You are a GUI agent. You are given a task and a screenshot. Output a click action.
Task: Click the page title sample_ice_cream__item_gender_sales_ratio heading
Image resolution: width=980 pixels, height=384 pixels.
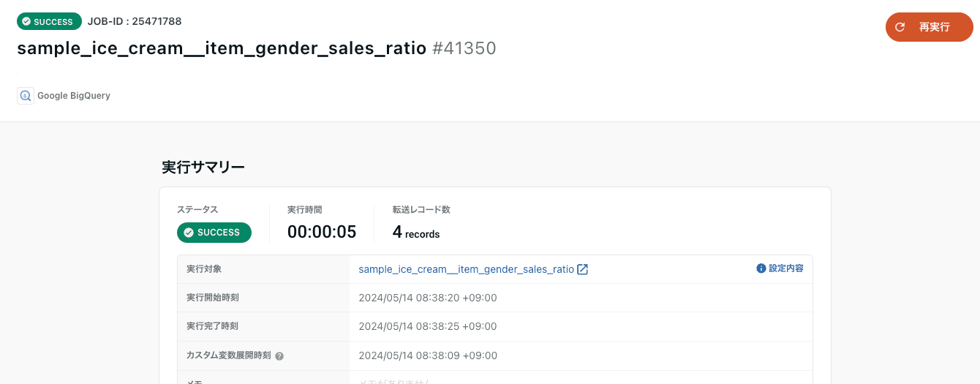click(222, 49)
